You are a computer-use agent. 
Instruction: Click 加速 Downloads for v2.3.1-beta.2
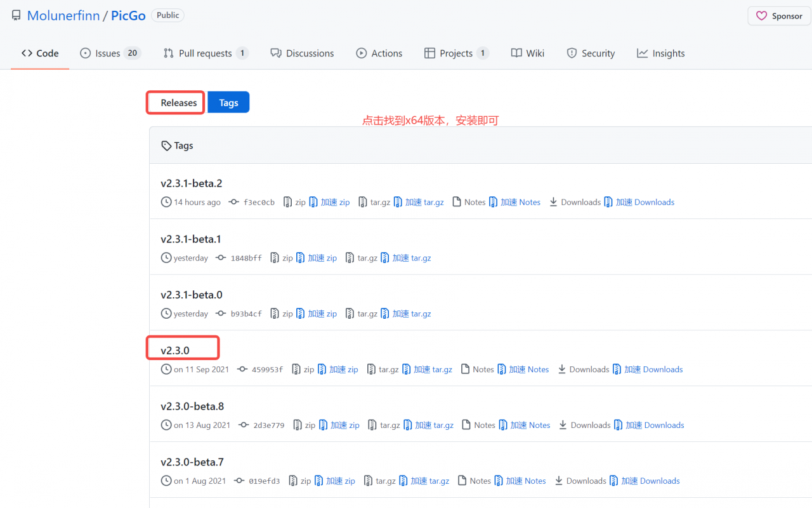click(639, 202)
